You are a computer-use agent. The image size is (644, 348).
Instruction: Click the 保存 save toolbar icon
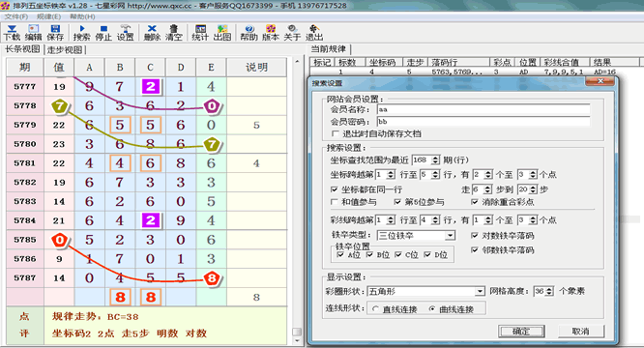coord(54,33)
